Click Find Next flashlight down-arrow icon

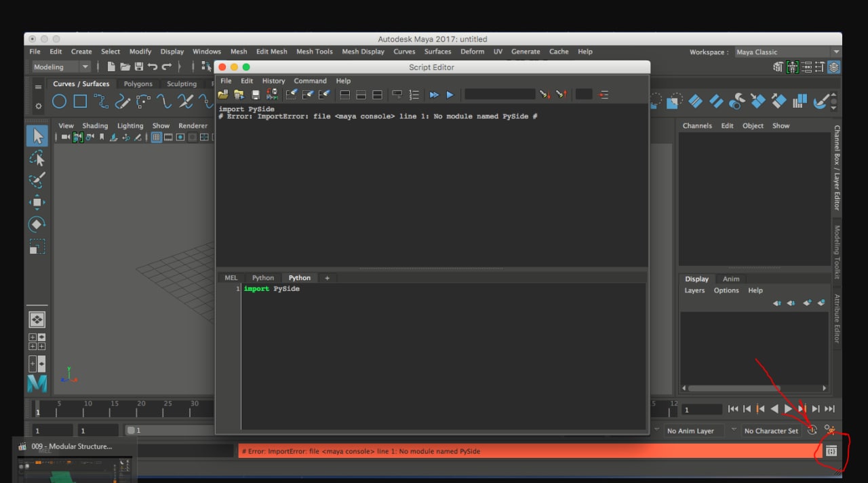[545, 94]
